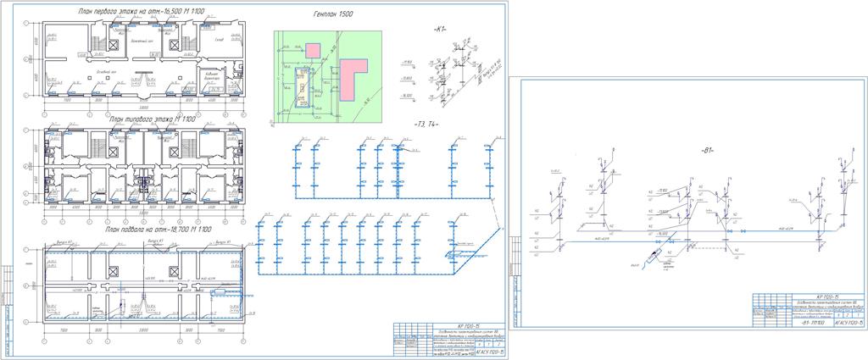Click the 'План первого этажа на отм.-16,500' title
Image resolution: width=868 pixels, height=360 pixels.
[x=142, y=12]
